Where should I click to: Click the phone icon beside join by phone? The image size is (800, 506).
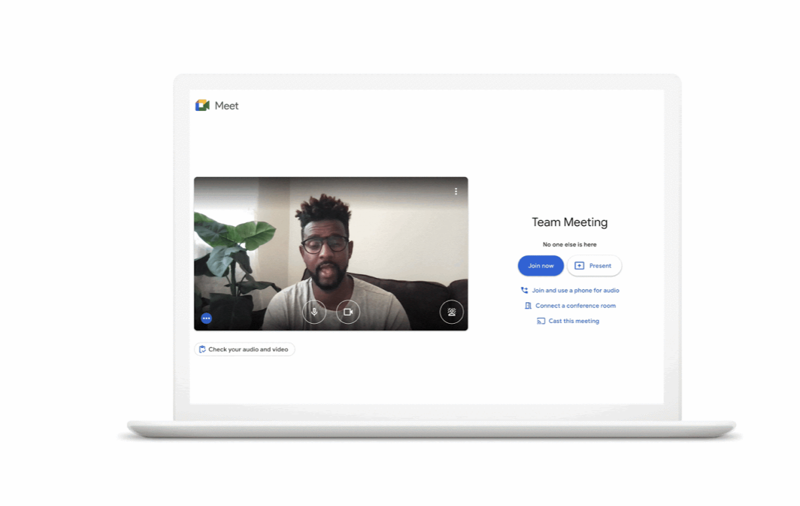tap(524, 290)
